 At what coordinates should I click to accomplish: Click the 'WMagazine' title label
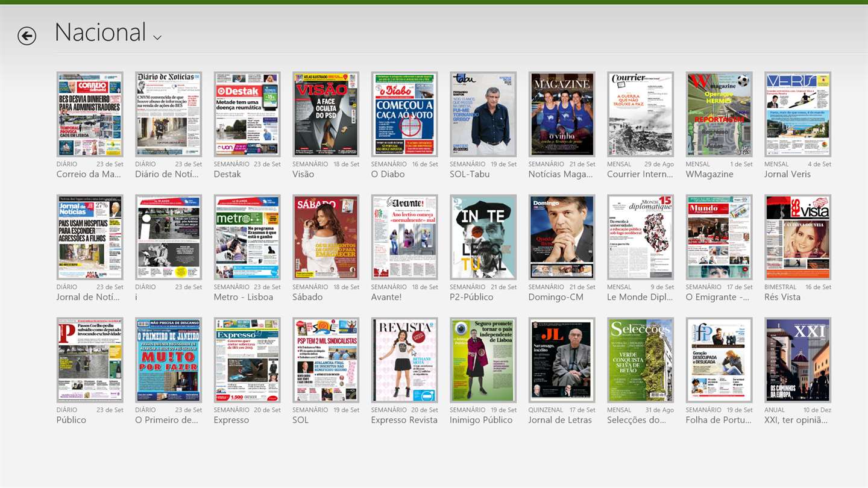tap(709, 175)
